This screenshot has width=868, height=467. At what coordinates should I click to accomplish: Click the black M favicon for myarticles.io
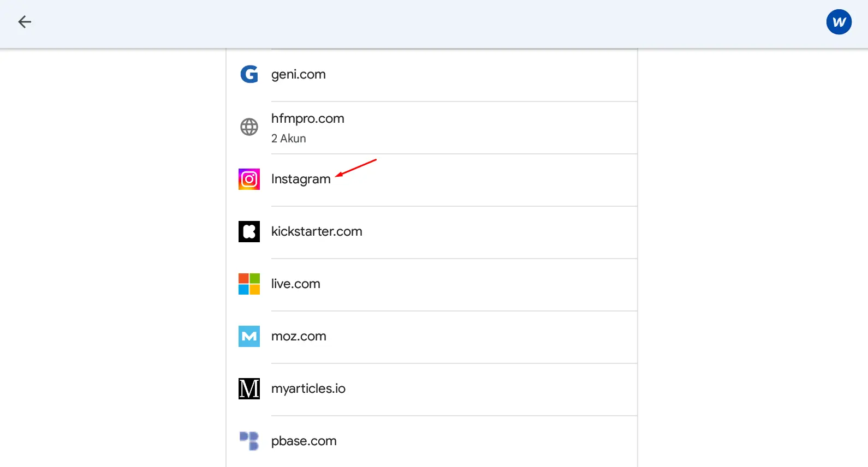(x=249, y=388)
